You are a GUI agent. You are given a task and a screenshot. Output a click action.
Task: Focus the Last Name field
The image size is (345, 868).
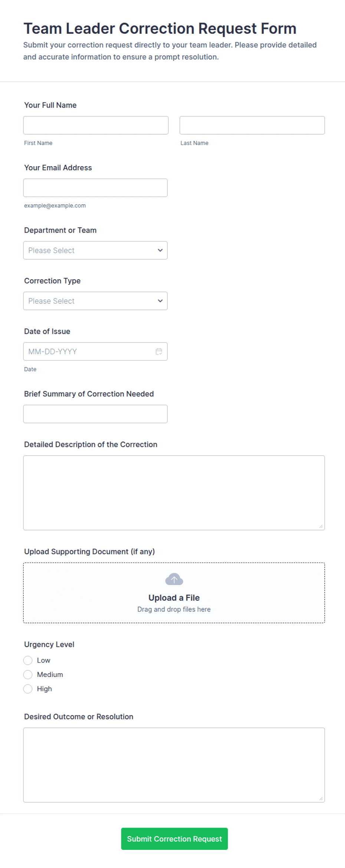[252, 125]
